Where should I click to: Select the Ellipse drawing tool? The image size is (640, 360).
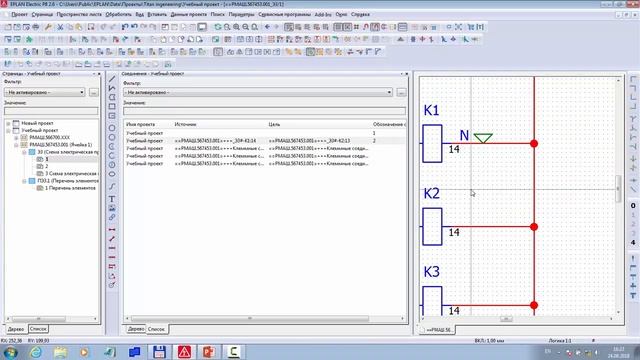(112, 174)
